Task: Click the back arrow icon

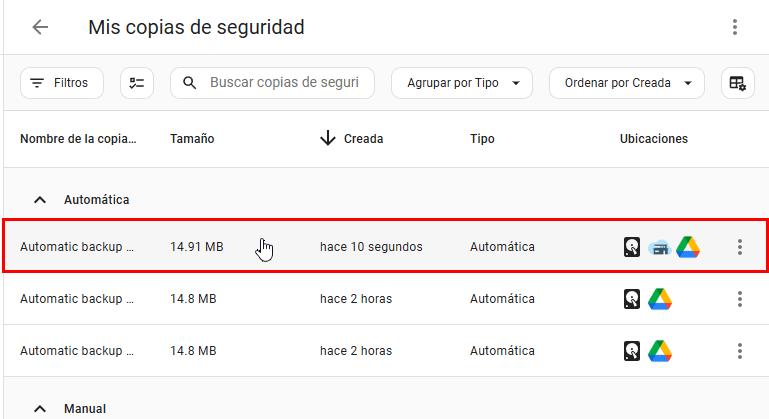Action: [x=40, y=27]
